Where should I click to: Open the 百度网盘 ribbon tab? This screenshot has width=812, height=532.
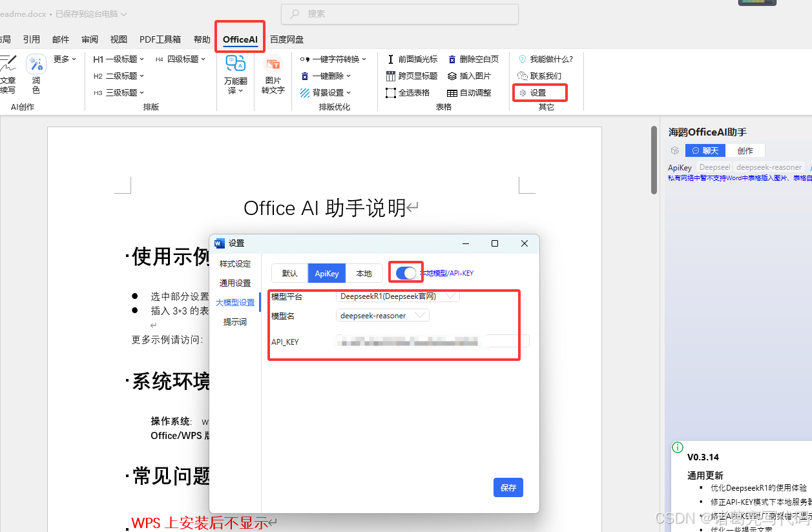point(287,39)
